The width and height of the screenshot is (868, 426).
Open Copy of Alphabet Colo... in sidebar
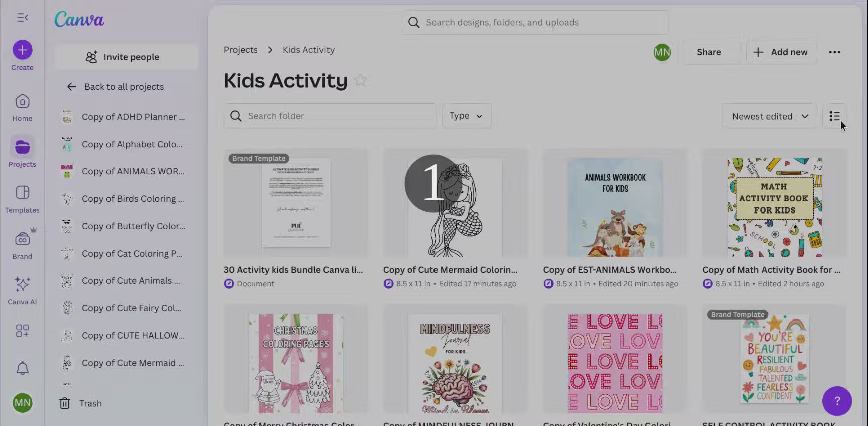(126, 144)
